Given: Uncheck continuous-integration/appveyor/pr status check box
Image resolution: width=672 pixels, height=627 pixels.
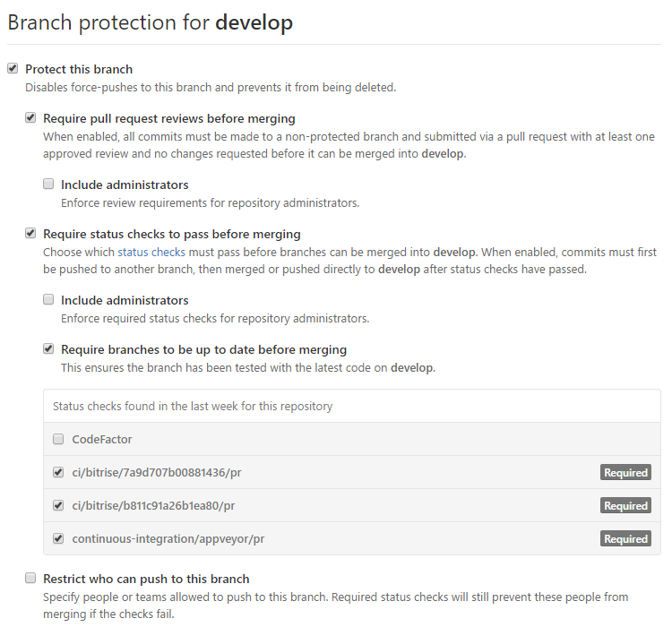Looking at the screenshot, I should click(x=58, y=538).
